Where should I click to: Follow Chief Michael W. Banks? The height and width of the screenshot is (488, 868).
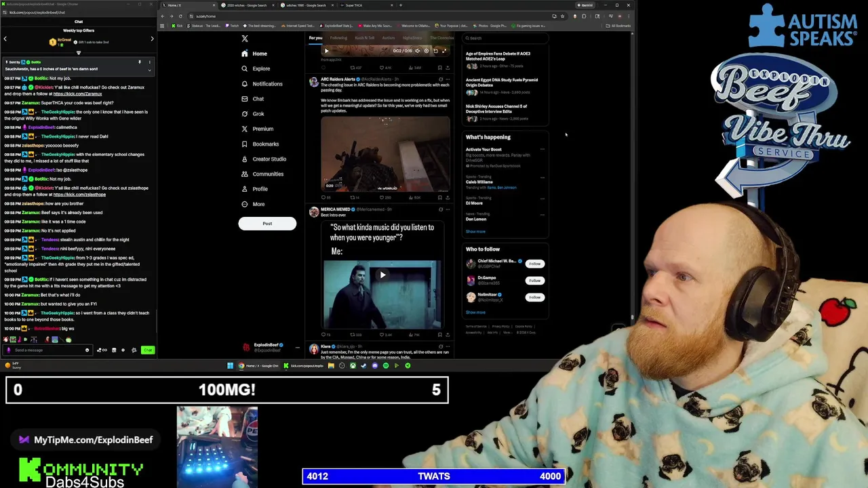535,264
